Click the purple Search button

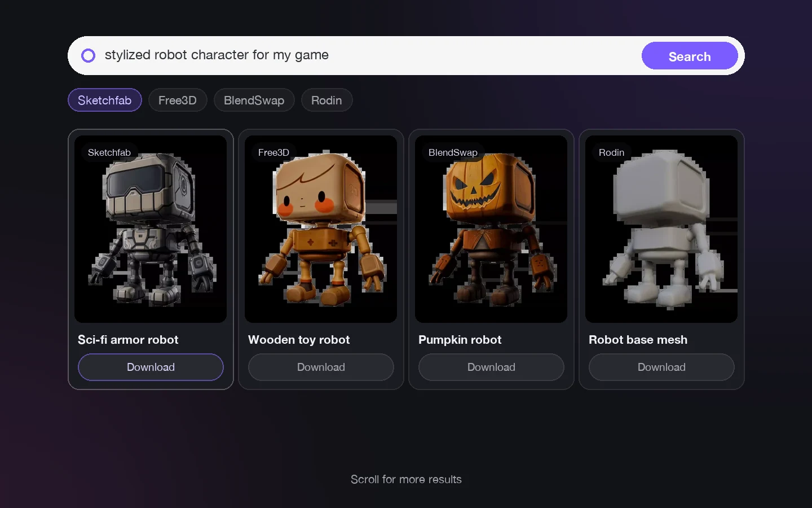690,56
